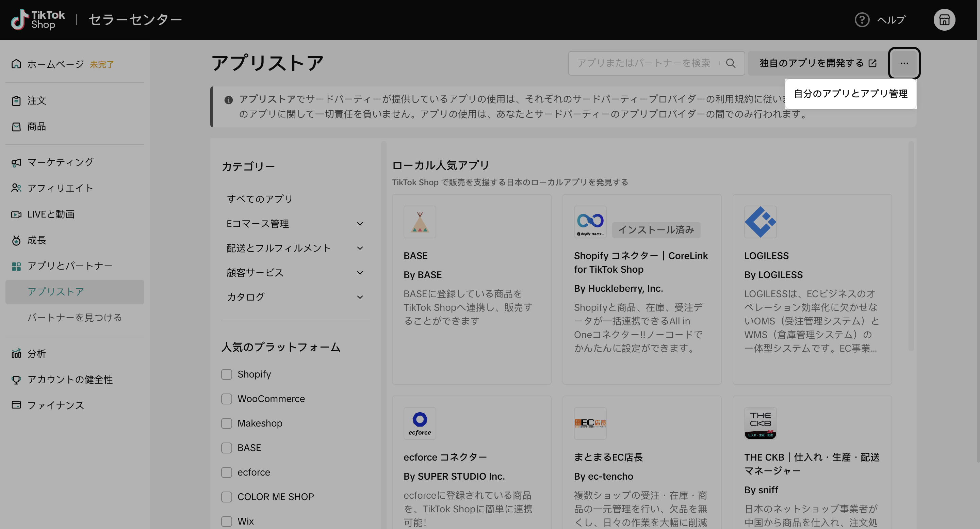Tick the Makeshop checkbox
This screenshot has width=980, height=529.
point(226,423)
